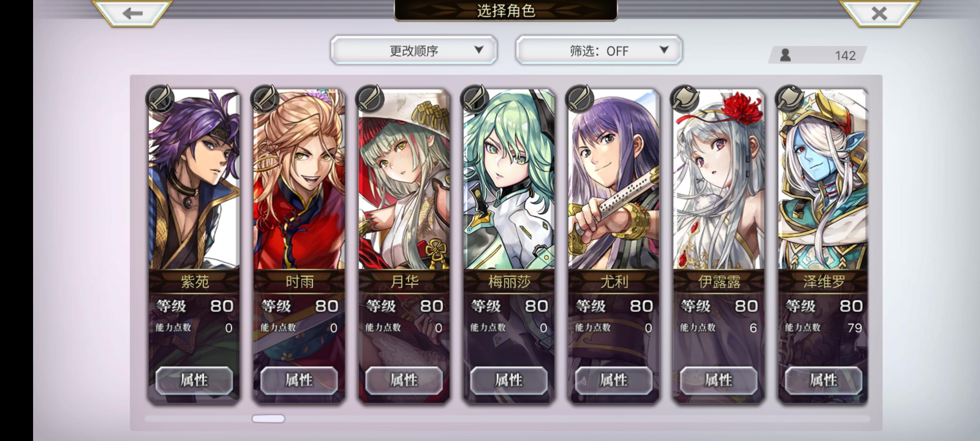
Task: Open 属性 for character 紫苑
Action: coord(194,380)
